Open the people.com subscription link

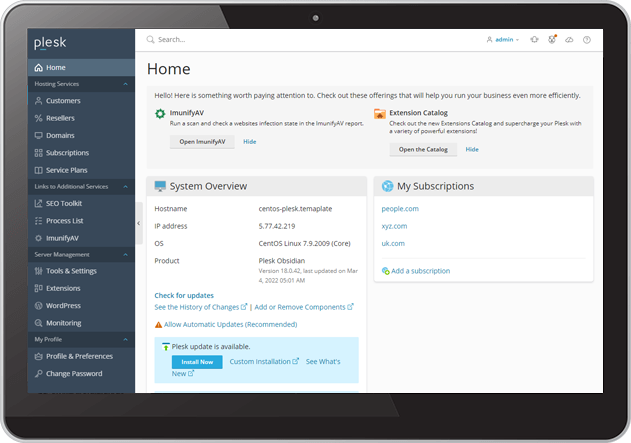click(400, 208)
